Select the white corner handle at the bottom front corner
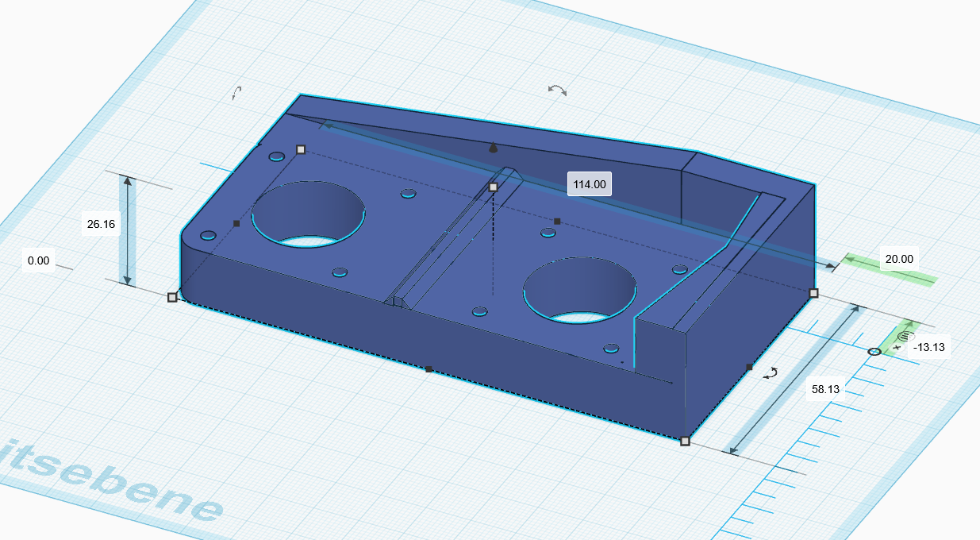980x540 pixels. coord(685,441)
